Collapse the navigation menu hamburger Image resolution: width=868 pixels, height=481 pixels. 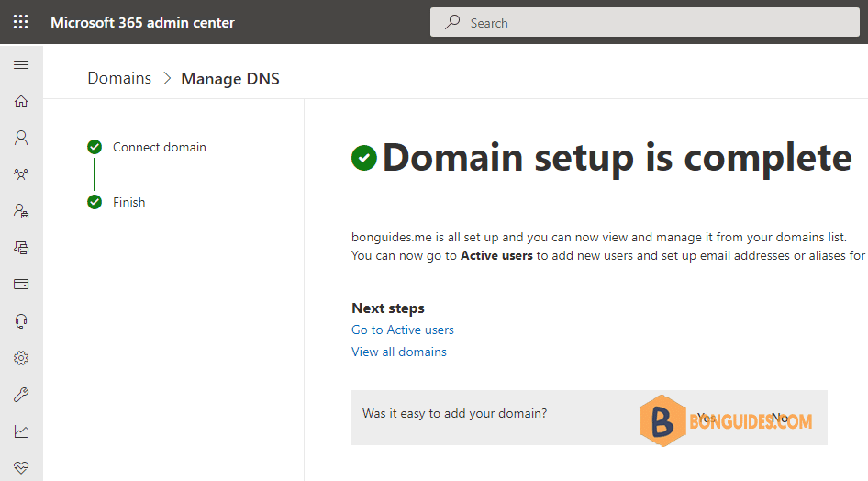click(21, 65)
